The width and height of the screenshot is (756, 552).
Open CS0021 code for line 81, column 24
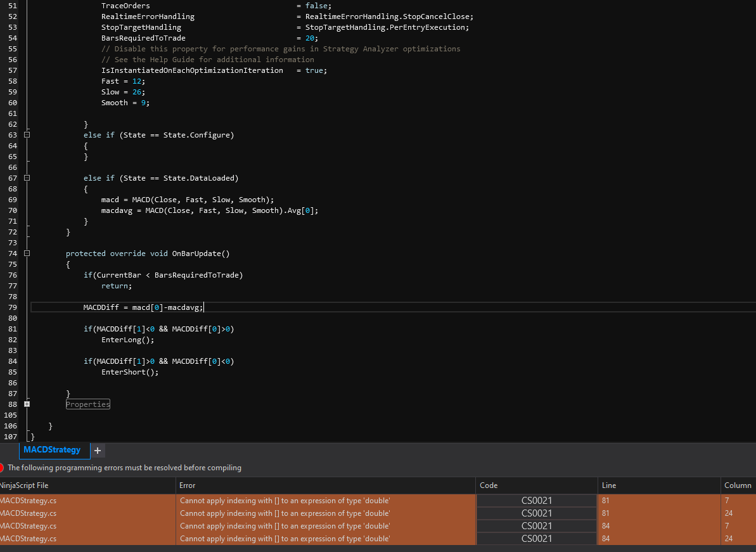point(536,513)
